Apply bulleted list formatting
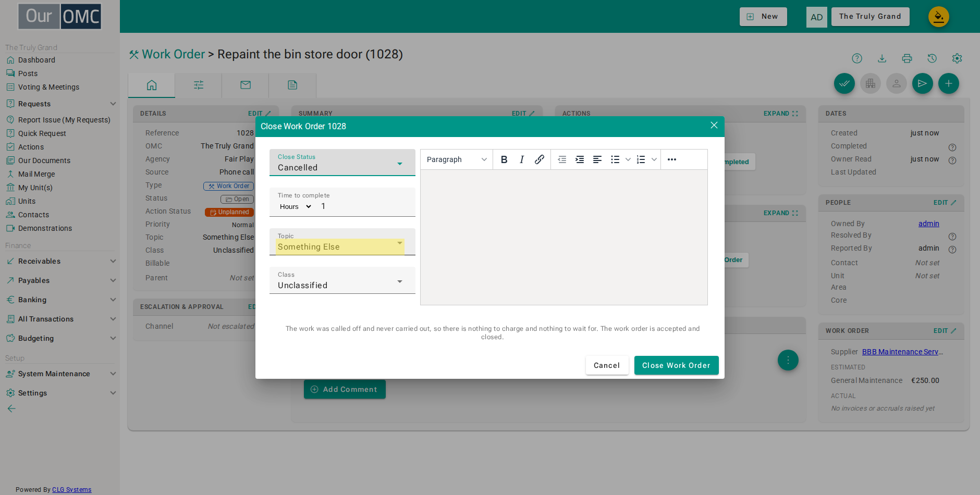980x495 pixels. tap(615, 159)
